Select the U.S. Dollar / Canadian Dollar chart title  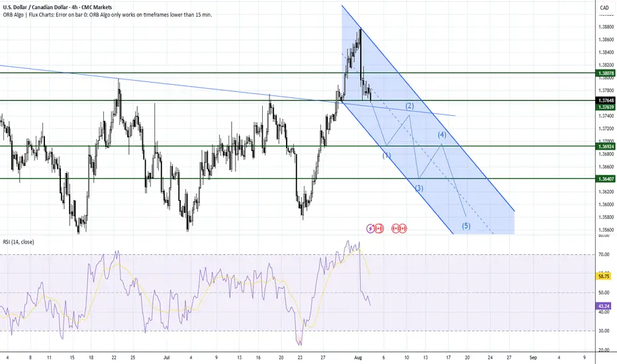tap(58, 7)
